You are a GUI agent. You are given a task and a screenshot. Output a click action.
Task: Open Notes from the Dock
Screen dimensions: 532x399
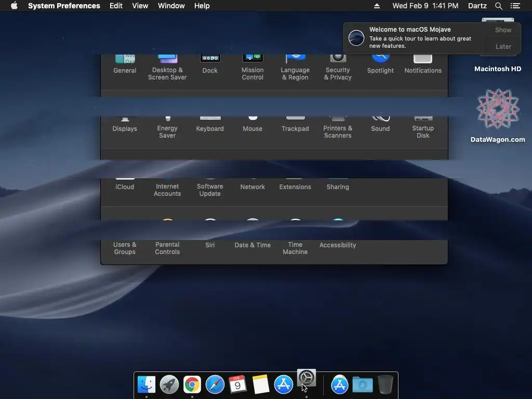261,385
